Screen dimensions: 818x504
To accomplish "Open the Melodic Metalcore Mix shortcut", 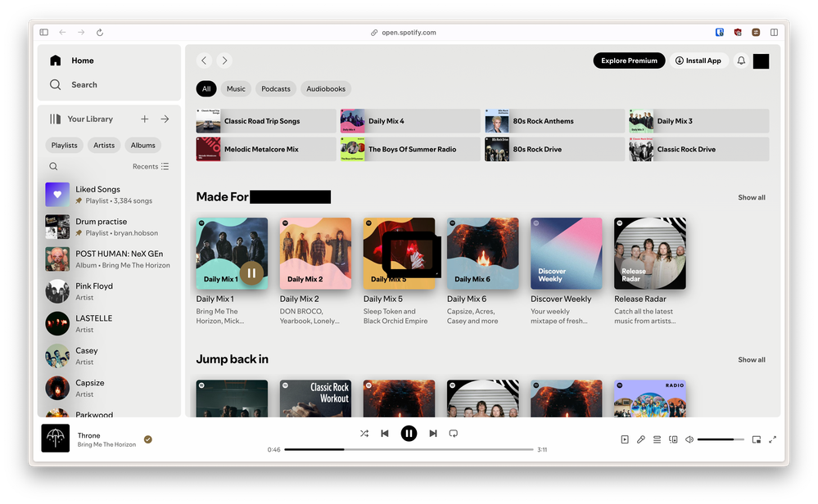I will (x=266, y=149).
